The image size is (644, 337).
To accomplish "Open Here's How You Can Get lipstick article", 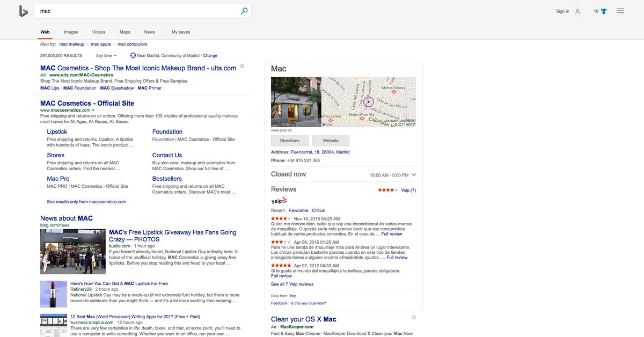I will pos(119,283).
